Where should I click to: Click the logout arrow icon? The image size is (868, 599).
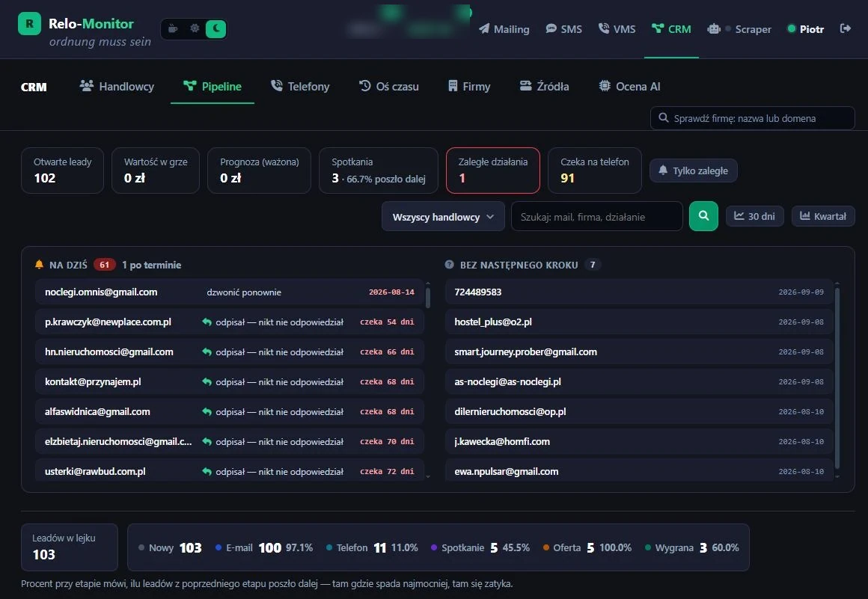click(x=846, y=28)
